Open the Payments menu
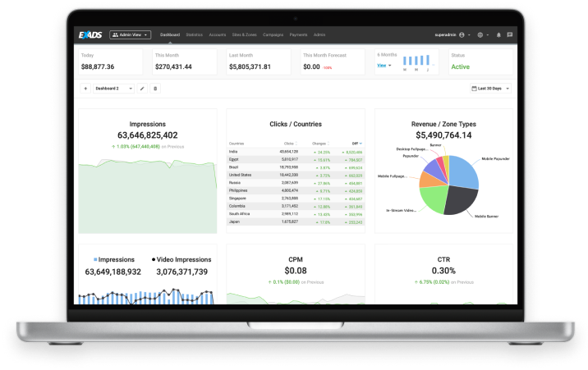 coord(298,34)
